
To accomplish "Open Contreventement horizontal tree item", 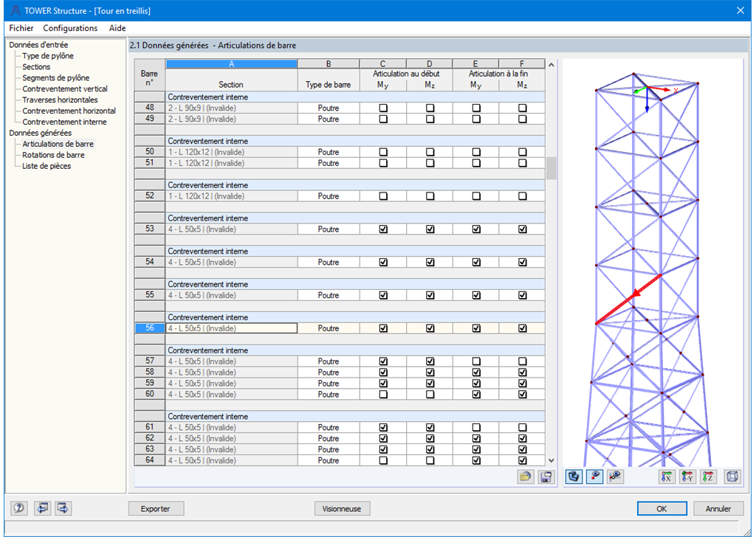I will tap(69, 111).
